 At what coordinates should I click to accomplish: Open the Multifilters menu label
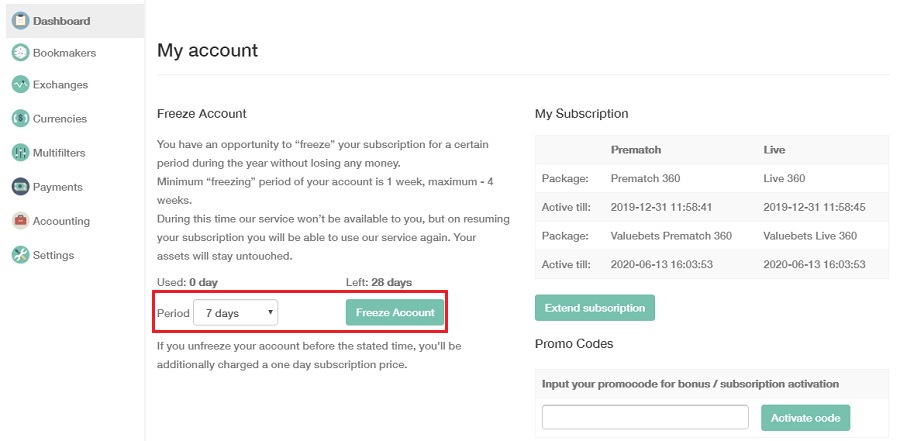(59, 153)
